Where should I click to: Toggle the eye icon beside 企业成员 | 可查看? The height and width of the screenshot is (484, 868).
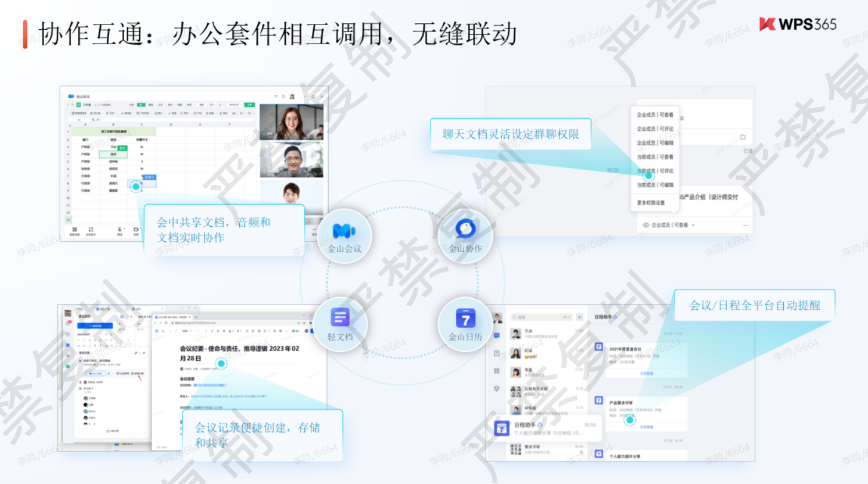click(645, 225)
